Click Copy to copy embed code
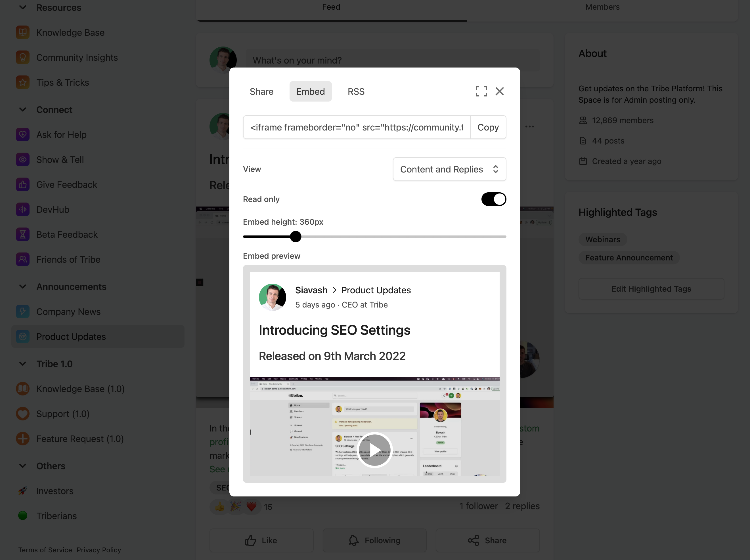 point(488,127)
